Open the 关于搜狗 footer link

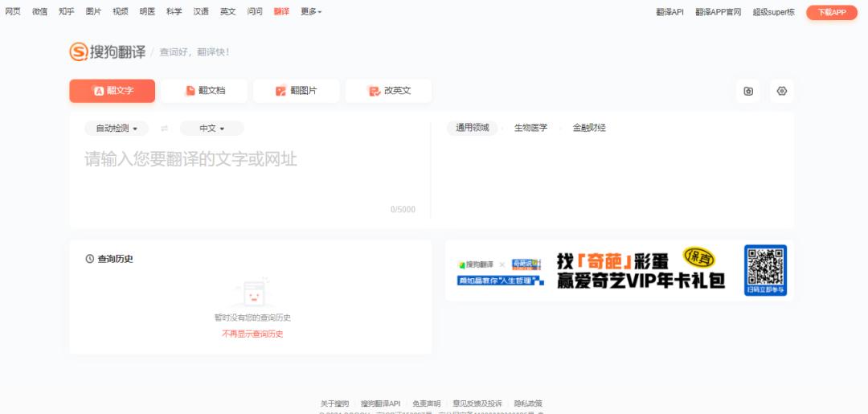click(x=335, y=404)
